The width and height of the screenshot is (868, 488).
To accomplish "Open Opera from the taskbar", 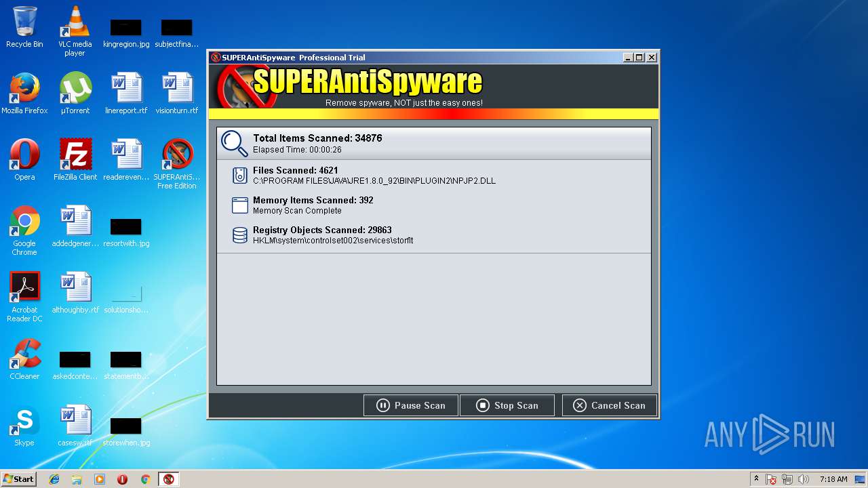I will coord(123,479).
